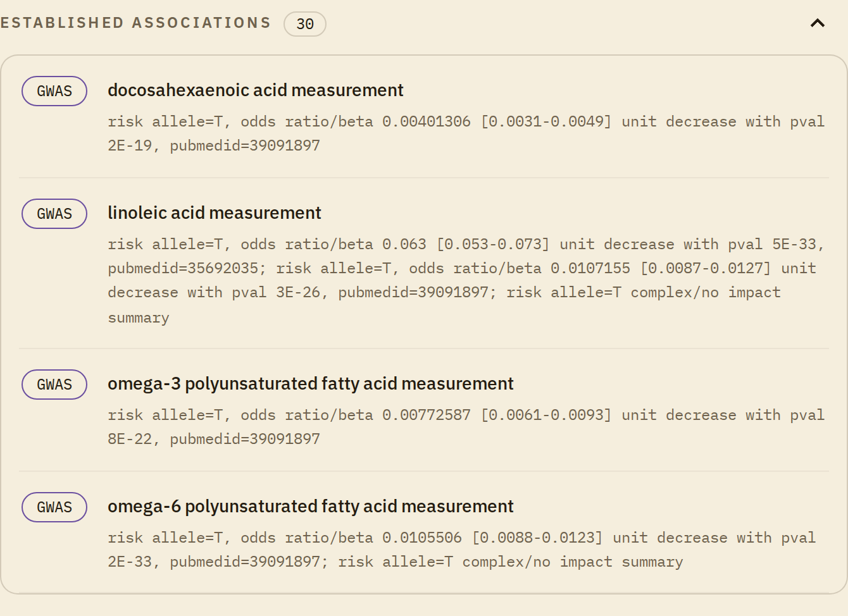Click GWAS badge for omega-3 polyunsaturated fatty acid
Image resolution: width=848 pixels, height=616 pixels.
[x=54, y=385]
